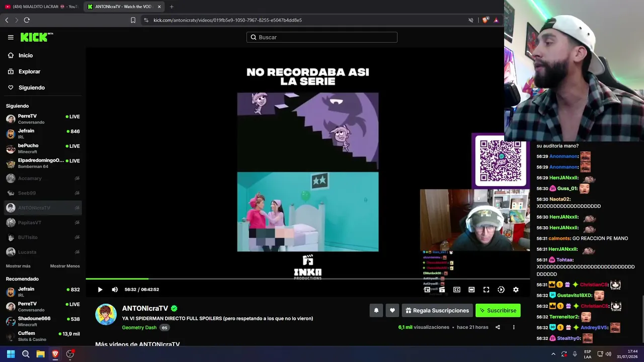Open Siguiendo in the sidebar
The image size is (644, 362).
[26, 87]
